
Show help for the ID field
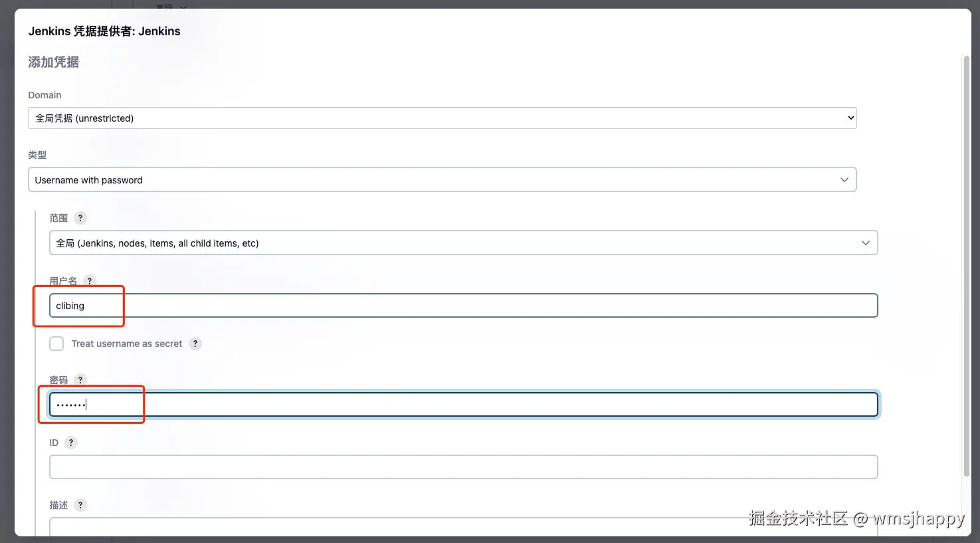(71, 443)
